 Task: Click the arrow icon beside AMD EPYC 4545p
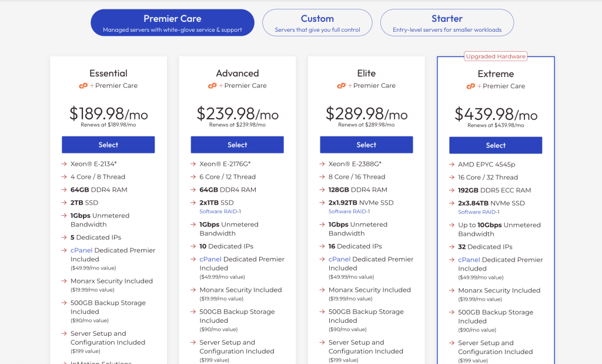[x=451, y=165]
